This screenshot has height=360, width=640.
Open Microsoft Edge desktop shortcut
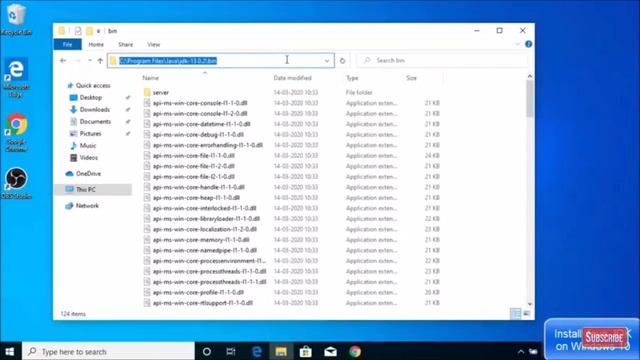[x=16, y=78]
